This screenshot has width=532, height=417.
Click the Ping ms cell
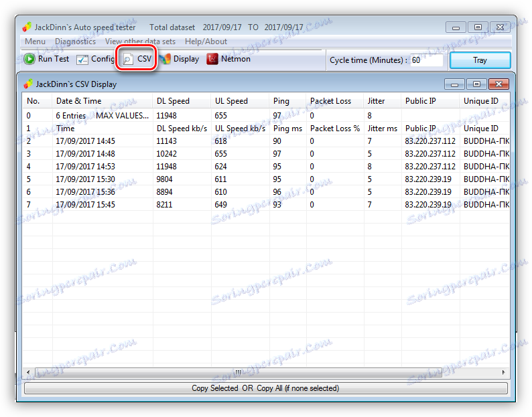tap(287, 129)
